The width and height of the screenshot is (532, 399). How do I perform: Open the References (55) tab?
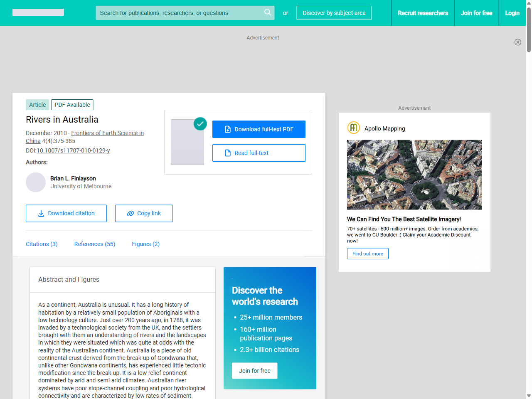(x=94, y=244)
